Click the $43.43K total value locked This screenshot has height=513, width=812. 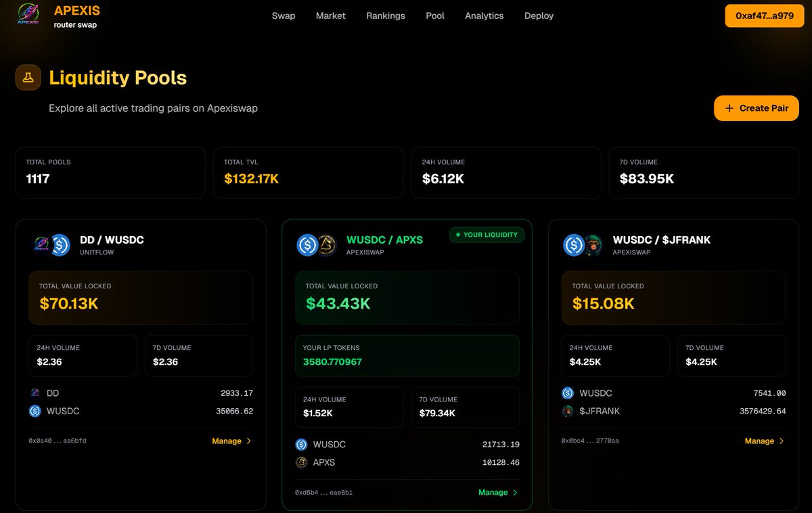click(x=338, y=304)
